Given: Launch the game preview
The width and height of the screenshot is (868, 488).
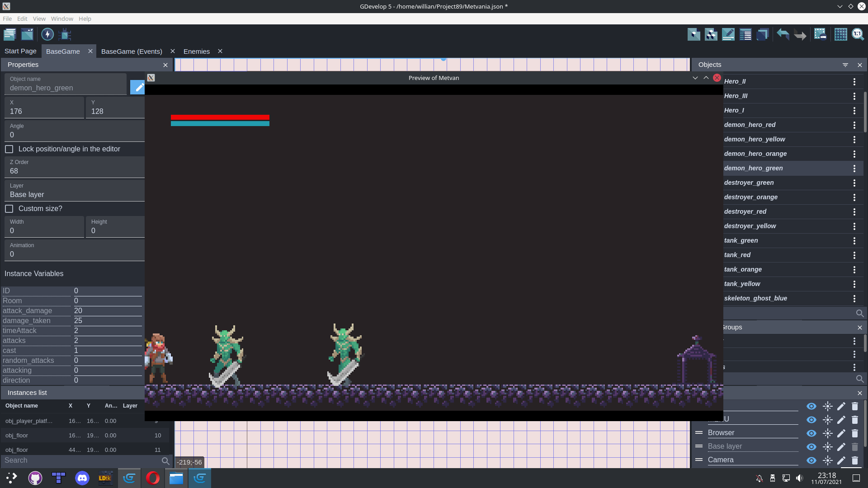Looking at the screenshot, I should (x=47, y=34).
